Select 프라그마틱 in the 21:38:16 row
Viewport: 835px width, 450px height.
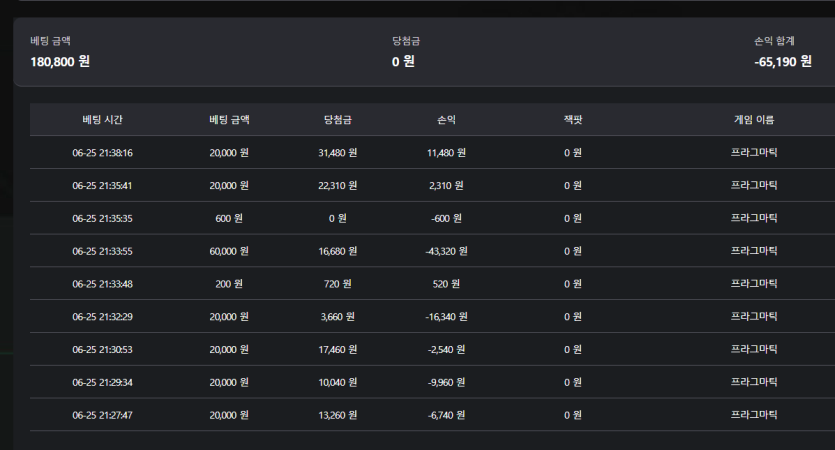pyautogui.click(x=754, y=153)
